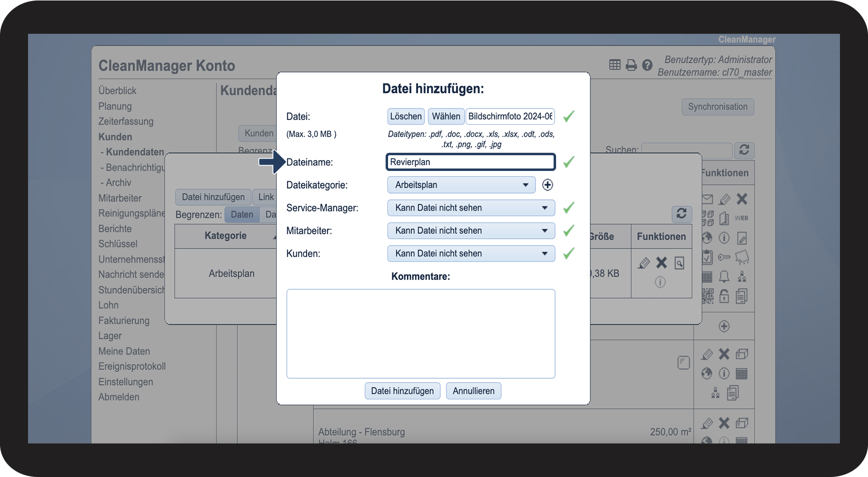Click the refresh icon above the Funktionen column
The image size is (868, 477).
[x=681, y=214]
